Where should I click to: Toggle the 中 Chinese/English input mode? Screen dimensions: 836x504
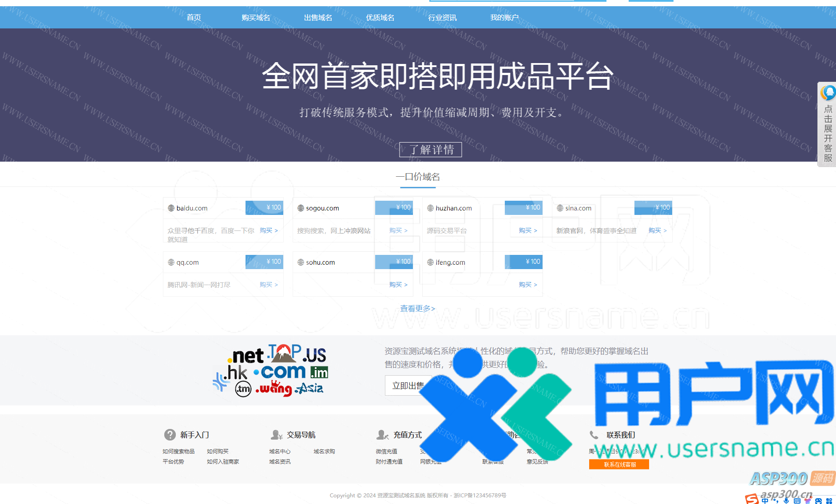click(x=765, y=500)
